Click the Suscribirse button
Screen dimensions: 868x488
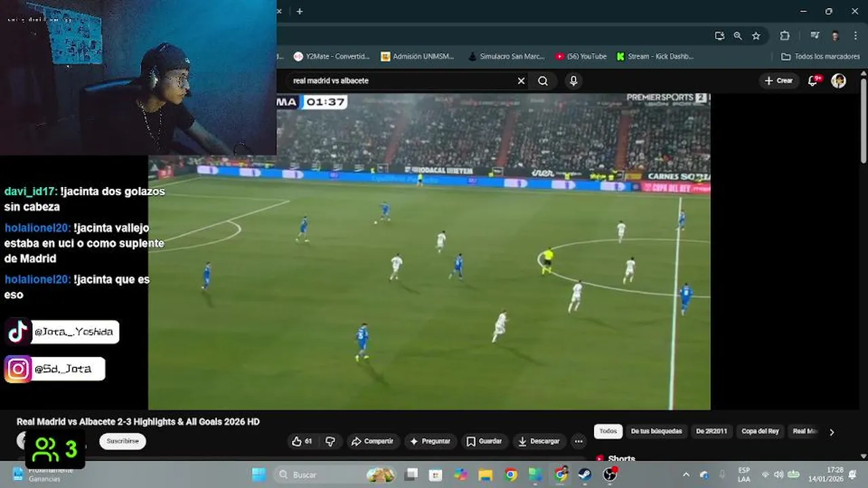pyautogui.click(x=123, y=441)
